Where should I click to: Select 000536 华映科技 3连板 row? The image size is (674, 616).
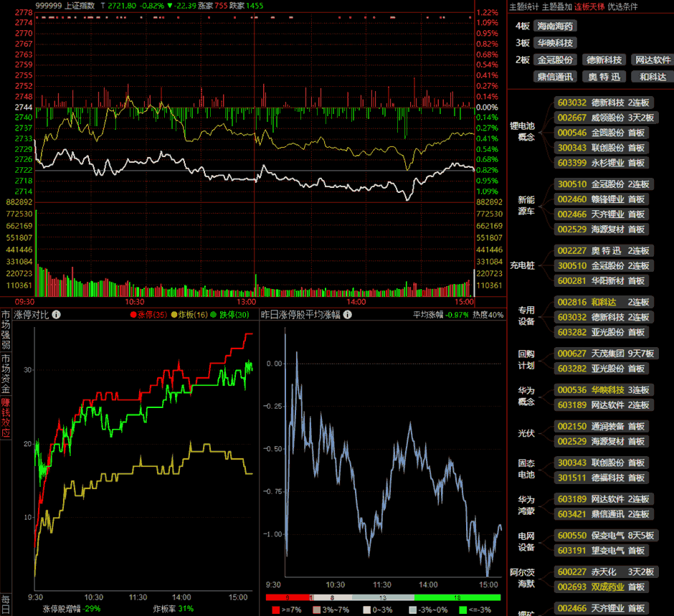604,390
